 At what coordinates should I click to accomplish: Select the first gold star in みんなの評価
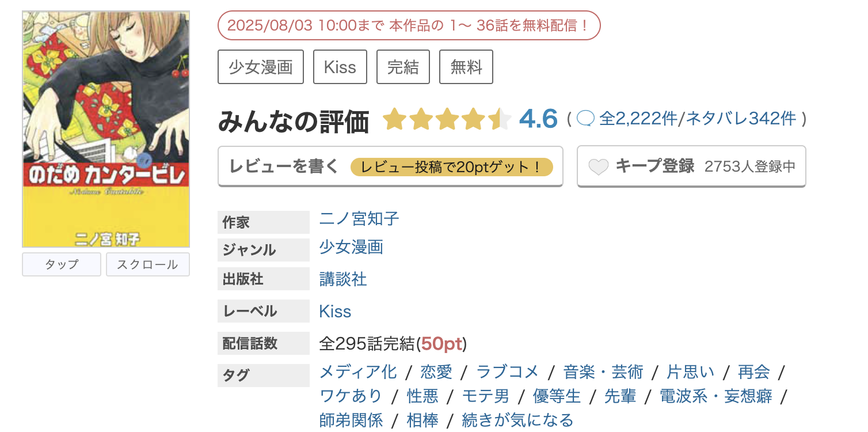[395, 119]
